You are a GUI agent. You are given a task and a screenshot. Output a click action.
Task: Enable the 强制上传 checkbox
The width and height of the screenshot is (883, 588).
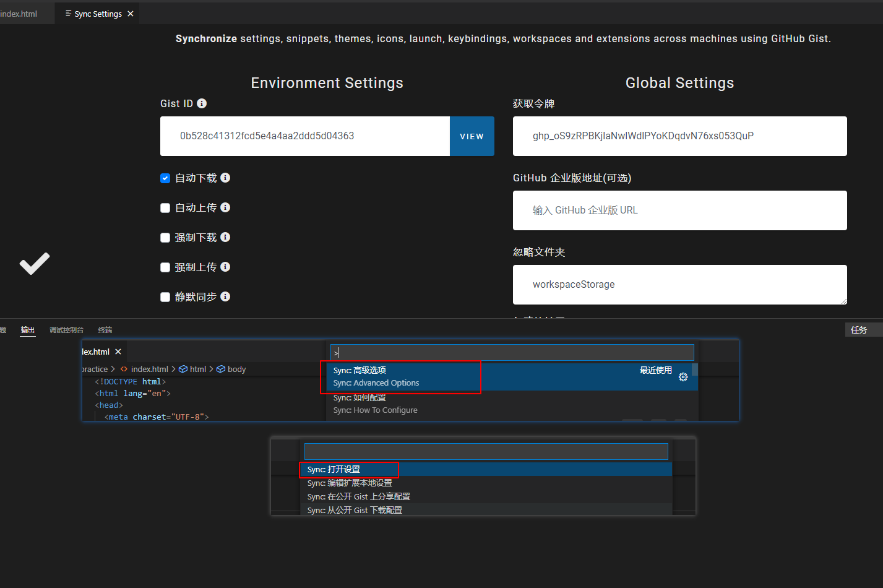pyautogui.click(x=165, y=267)
